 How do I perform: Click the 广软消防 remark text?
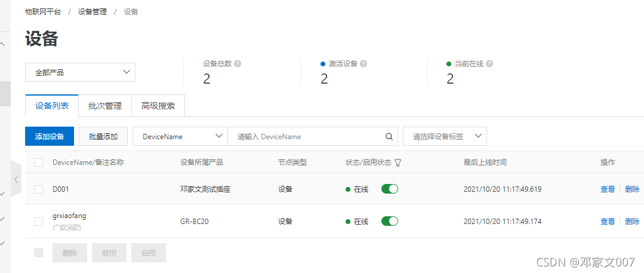click(x=66, y=227)
